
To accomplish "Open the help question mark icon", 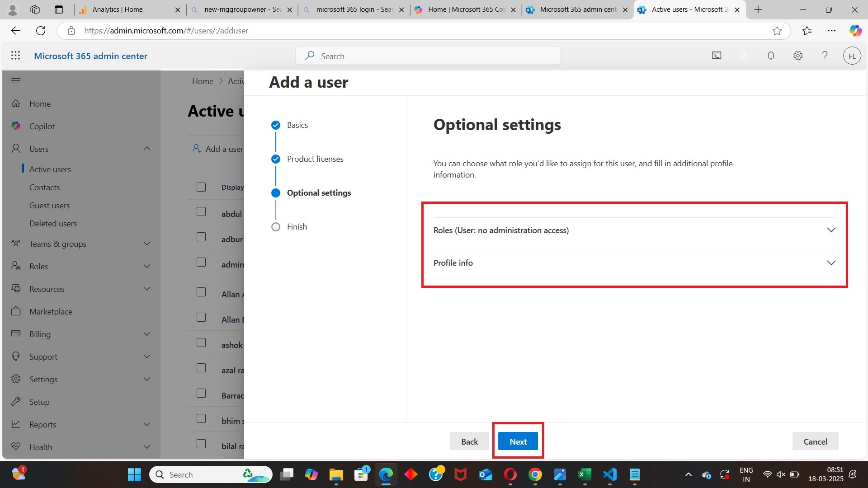I will click(x=825, y=56).
